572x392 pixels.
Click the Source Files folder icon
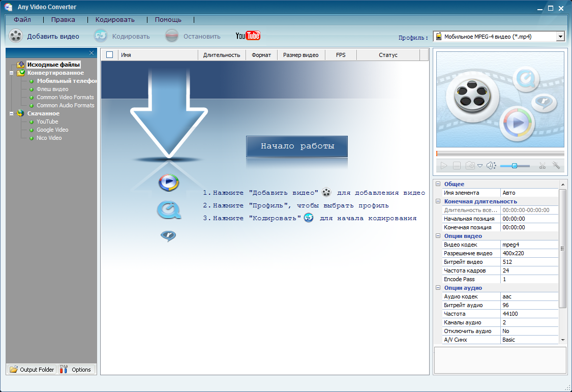20,65
